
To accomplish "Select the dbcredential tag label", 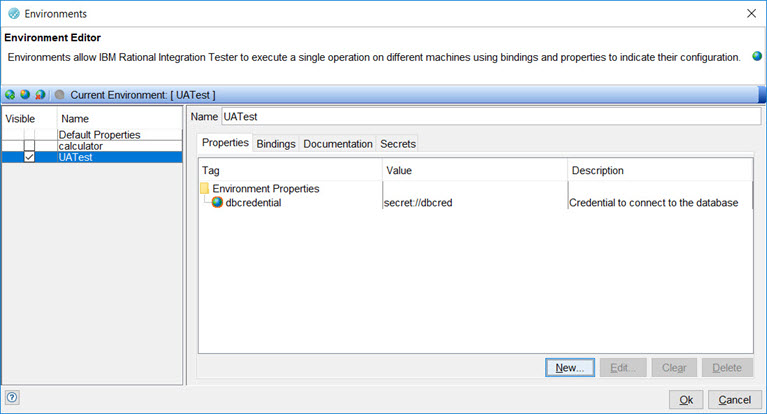I will (x=253, y=203).
